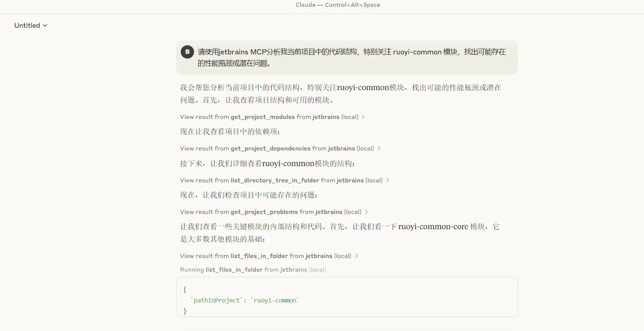Click the Claude — Control+Alt+Space title text
This screenshot has height=331, width=644.
[338, 5]
